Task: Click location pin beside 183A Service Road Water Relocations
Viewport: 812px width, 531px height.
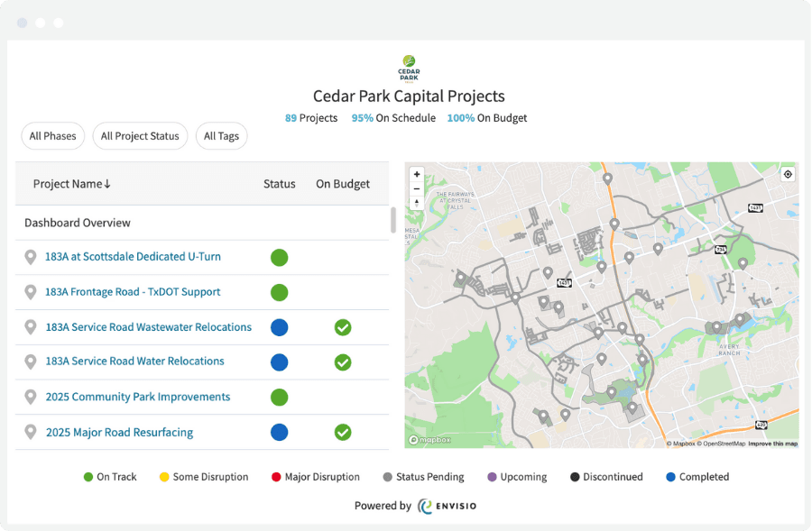Action: tap(31, 362)
